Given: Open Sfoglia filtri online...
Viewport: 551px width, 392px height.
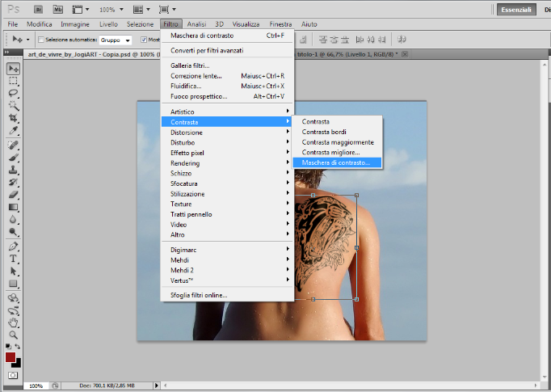Looking at the screenshot, I should (x=227, y=295).
